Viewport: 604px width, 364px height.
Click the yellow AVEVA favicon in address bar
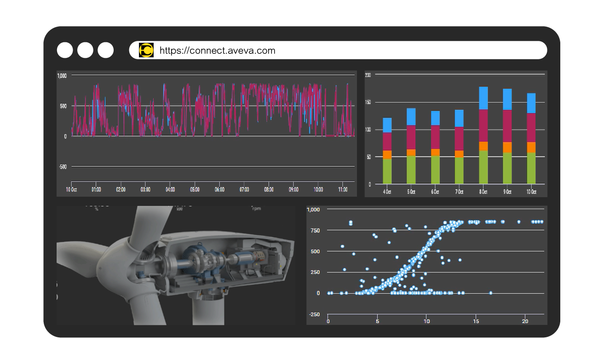click(146, 50)
